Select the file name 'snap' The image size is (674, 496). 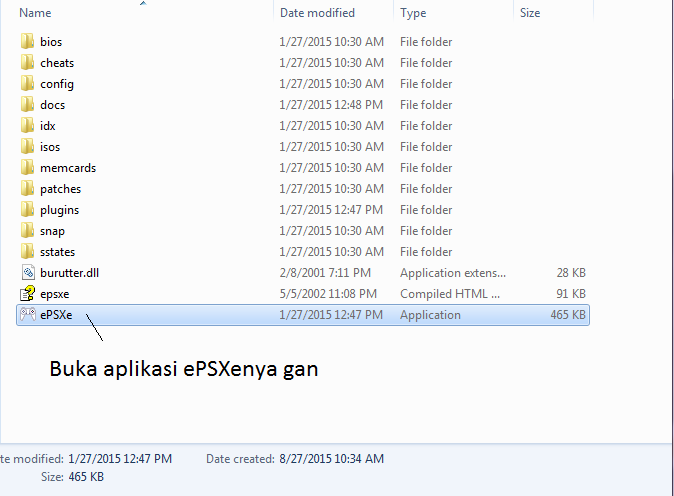coord(52,232)
